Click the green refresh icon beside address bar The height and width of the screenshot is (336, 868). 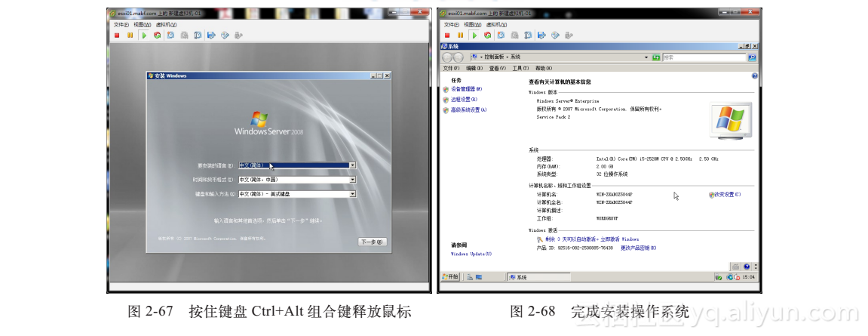[656, 57]
